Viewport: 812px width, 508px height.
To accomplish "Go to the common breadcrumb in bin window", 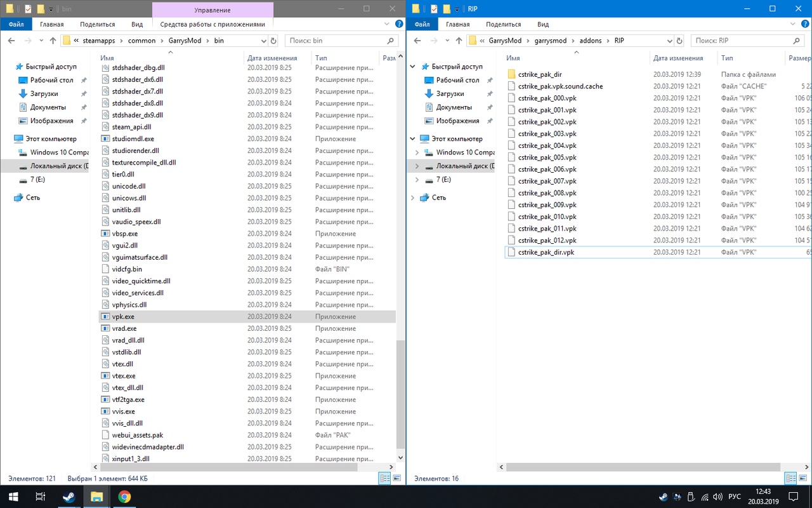I will click(141, 41).
